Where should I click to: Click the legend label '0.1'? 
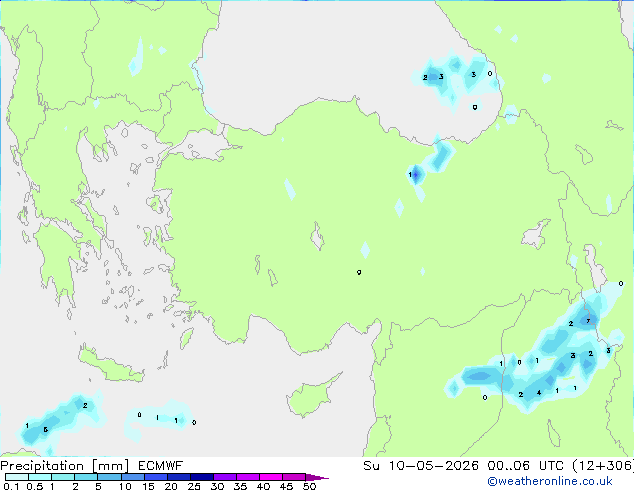(x=11, y=486)
